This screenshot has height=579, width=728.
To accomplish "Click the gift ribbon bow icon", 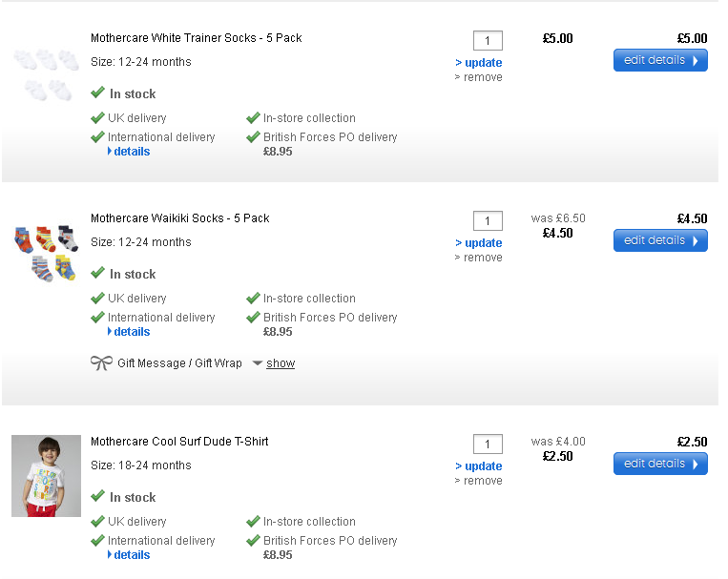I will pos(101,363).
